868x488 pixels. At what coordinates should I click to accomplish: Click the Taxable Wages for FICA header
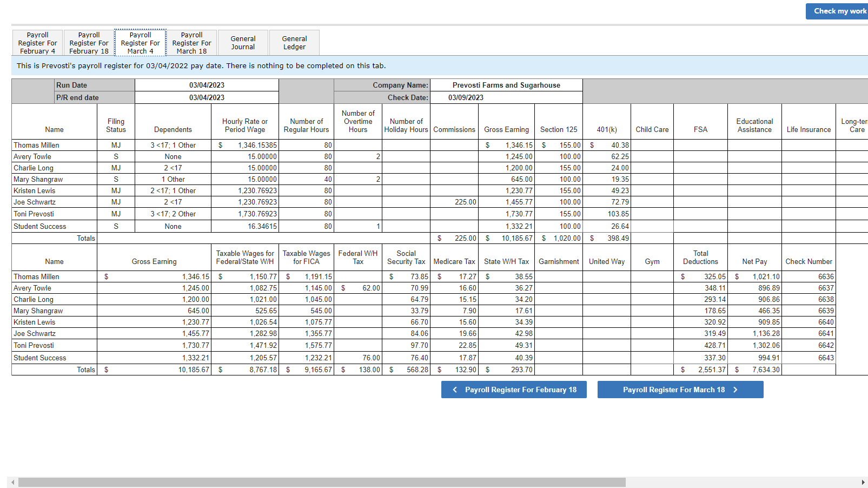(x=306, y=258)
